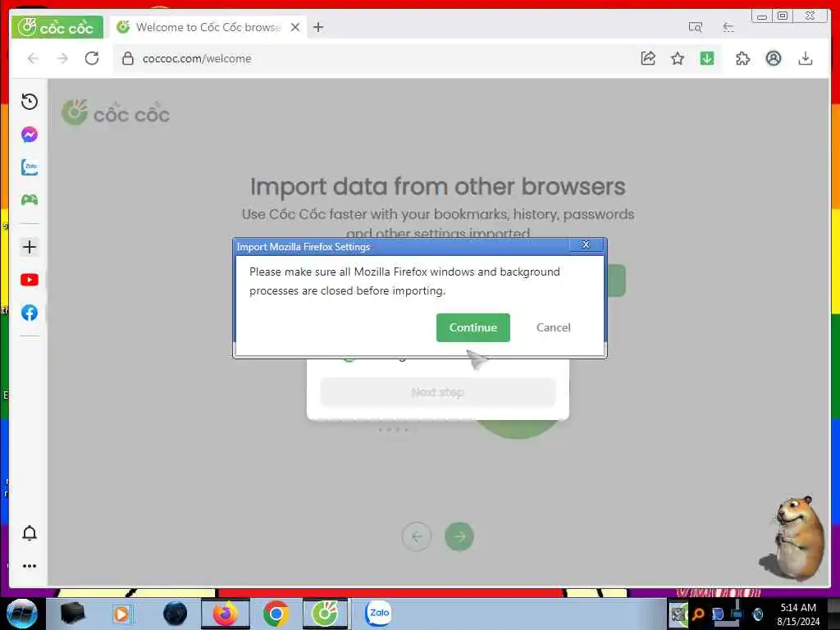Open sidebar options with the three dots
The image size is (840, 630).
[30, 566]
